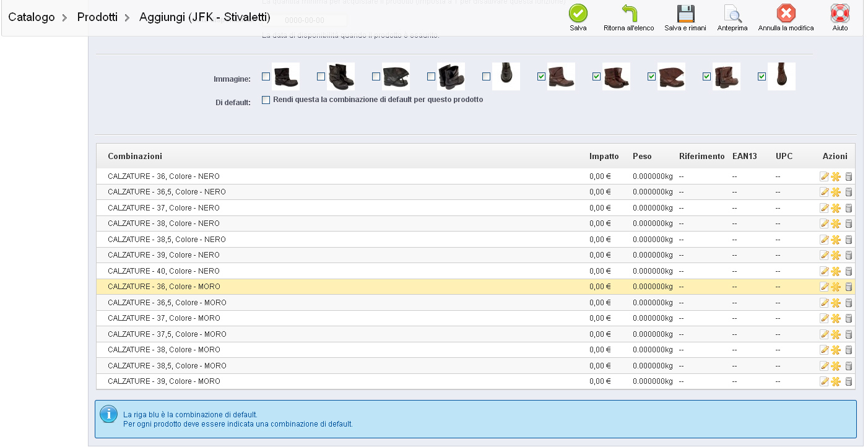Screen dimensions: 868x447
Task: Click the third boot image thumbnail
Action: 396,77
